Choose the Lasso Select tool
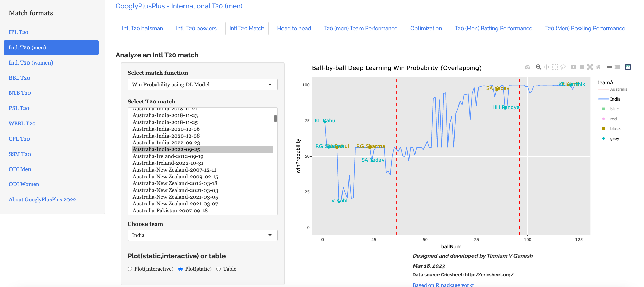 563,67
